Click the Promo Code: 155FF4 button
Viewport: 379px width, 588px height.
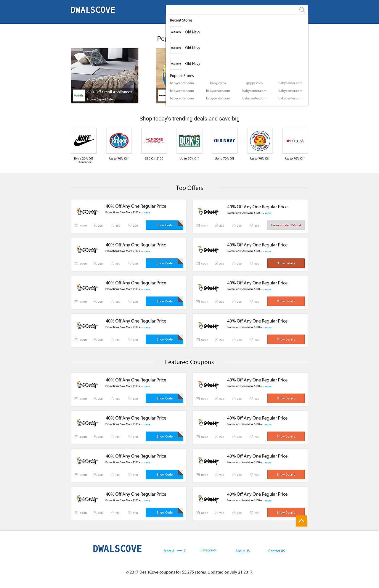coord(286,225)
